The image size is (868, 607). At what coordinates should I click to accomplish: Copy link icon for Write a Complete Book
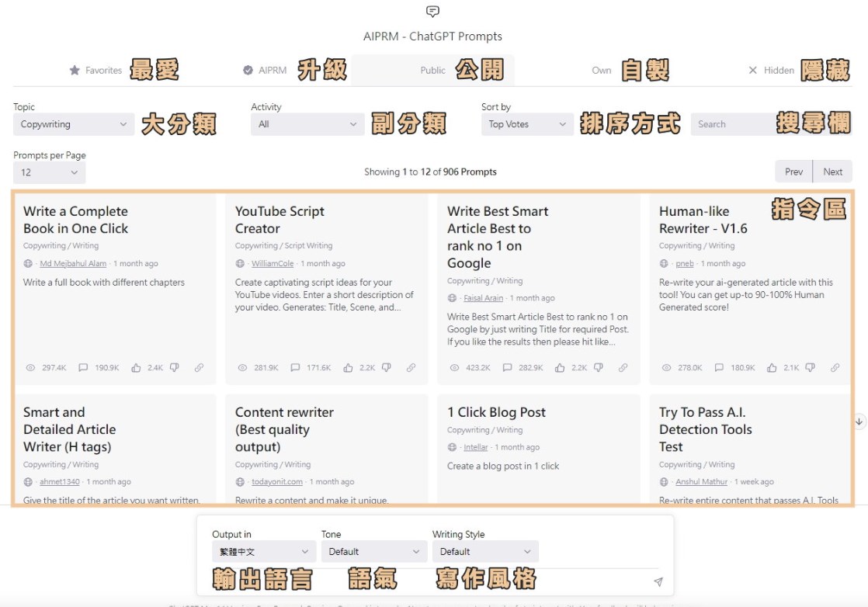click(x=199, y=368)
